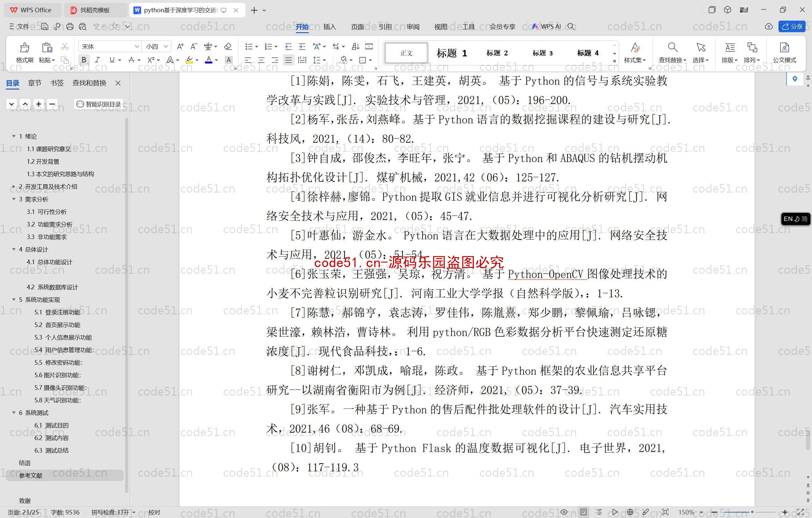Click the Center align paragraph icon
Viewport: 812px width, 518px height.
tap(261, 60)
